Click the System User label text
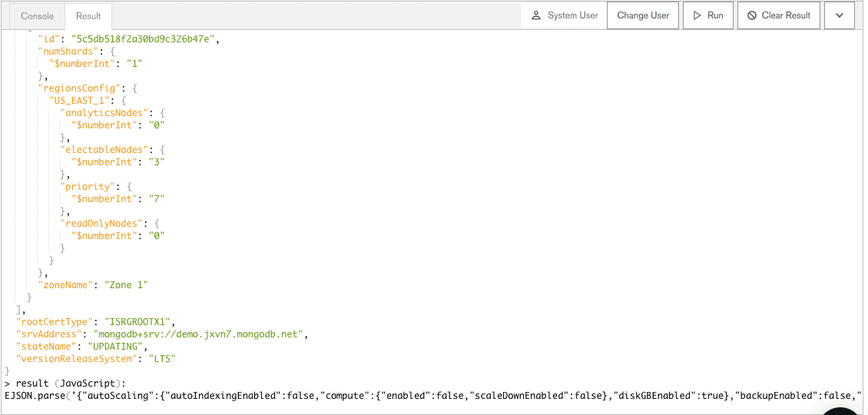This screenshot has width=868, height=415. (572, 15)
